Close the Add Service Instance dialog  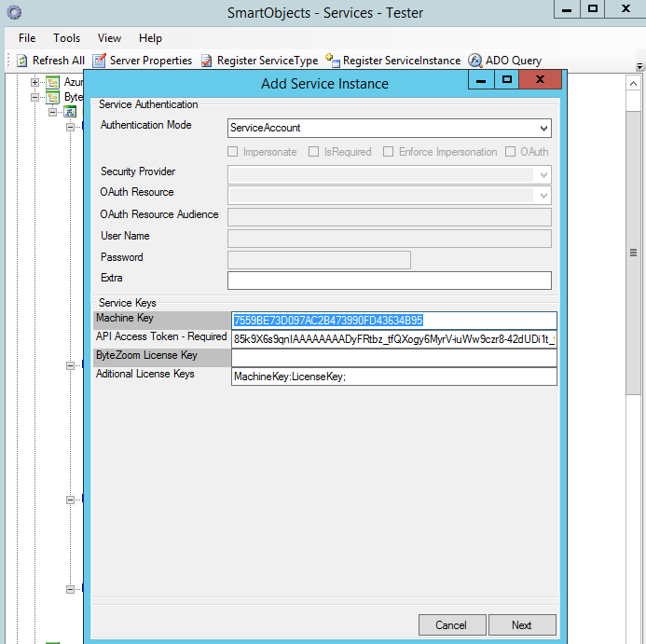click(x=540, y=79)
